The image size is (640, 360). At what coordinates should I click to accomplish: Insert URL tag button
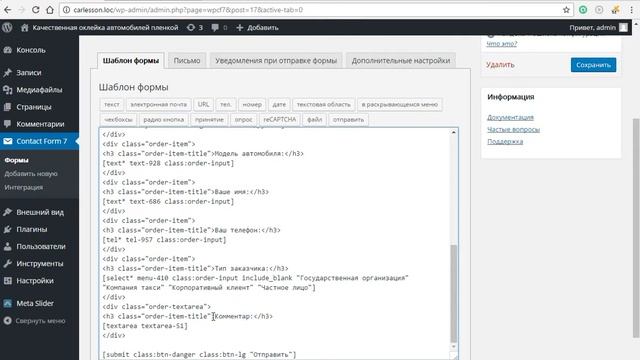click(203, 104)
